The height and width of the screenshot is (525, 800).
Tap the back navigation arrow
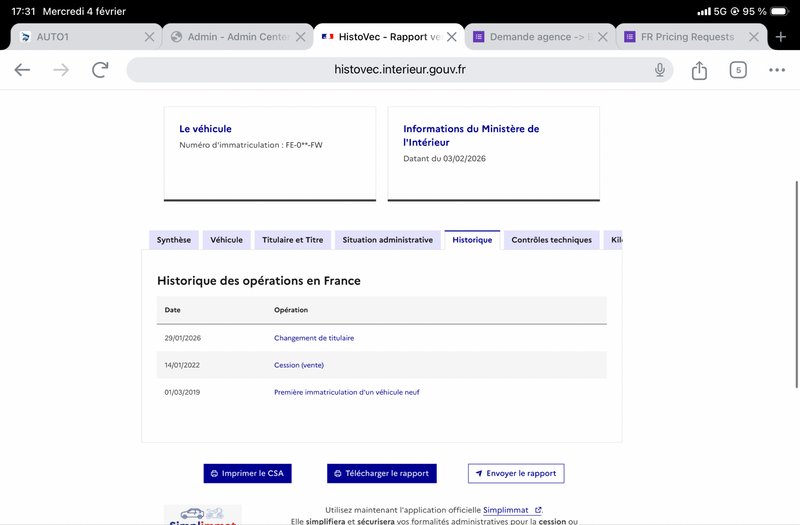click(22, 70)
